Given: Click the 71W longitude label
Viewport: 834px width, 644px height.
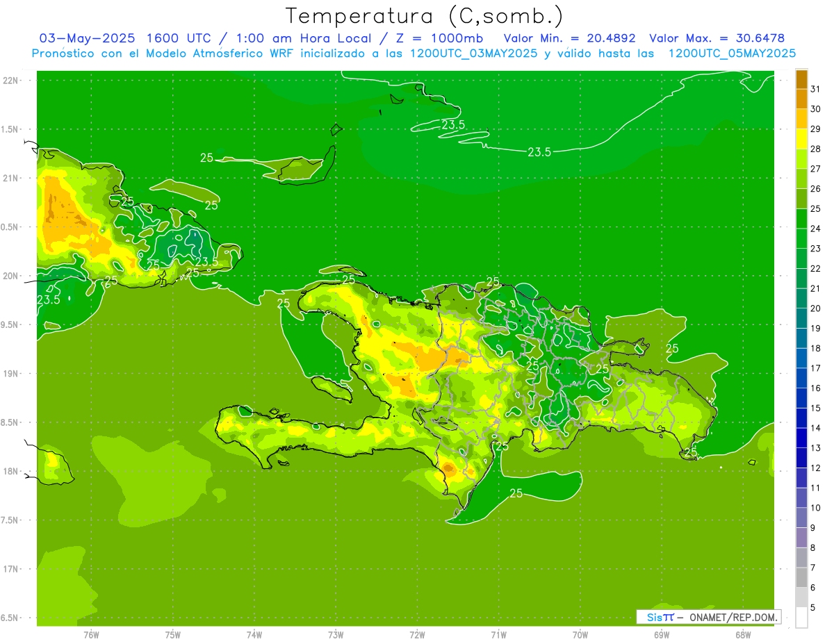Looking at the screenshot, I should coord(498,634).
